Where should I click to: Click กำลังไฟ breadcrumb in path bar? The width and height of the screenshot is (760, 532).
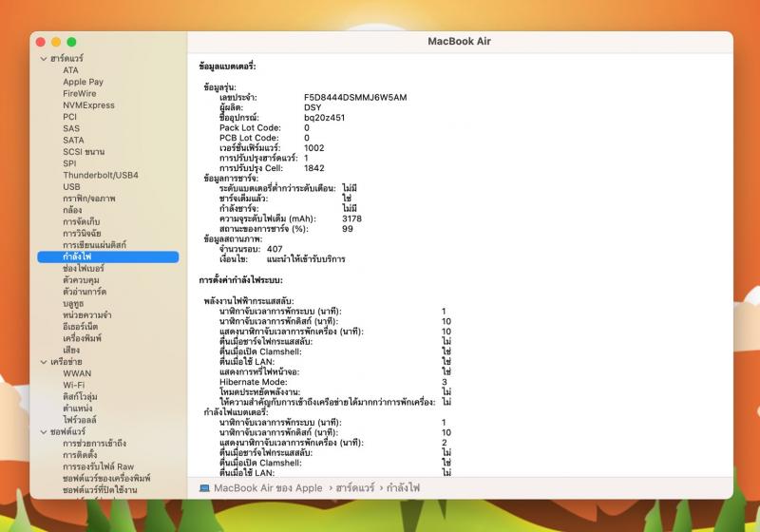(x=403, y=488)
